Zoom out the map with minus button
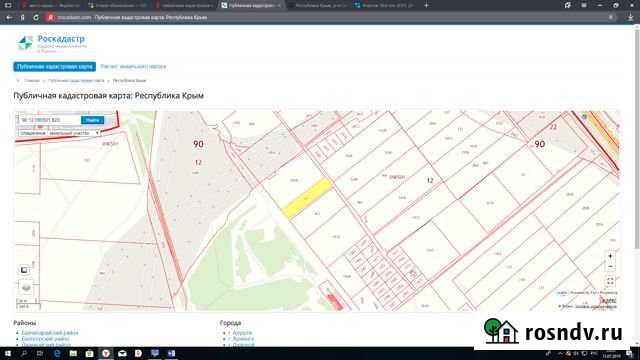640x360 pixels. (x=610, y=267)
